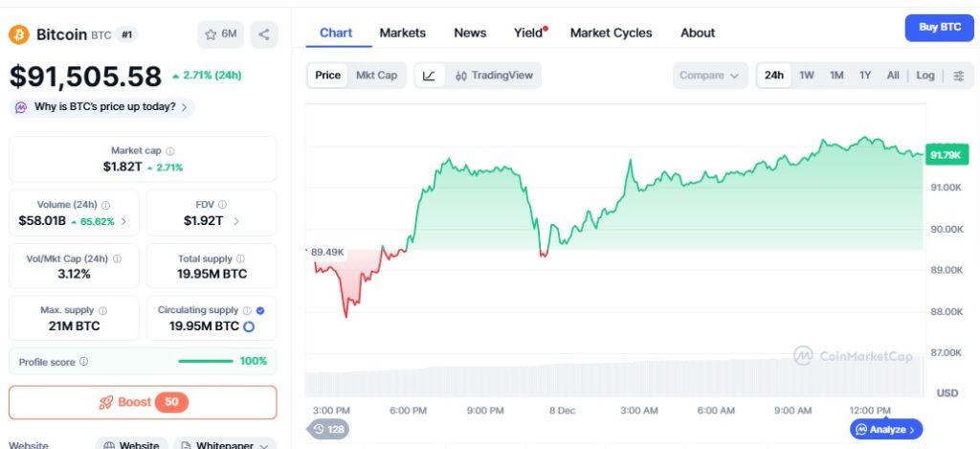Select the 1W time range
The height and width of the screenshot is (449, 980).
806,75
